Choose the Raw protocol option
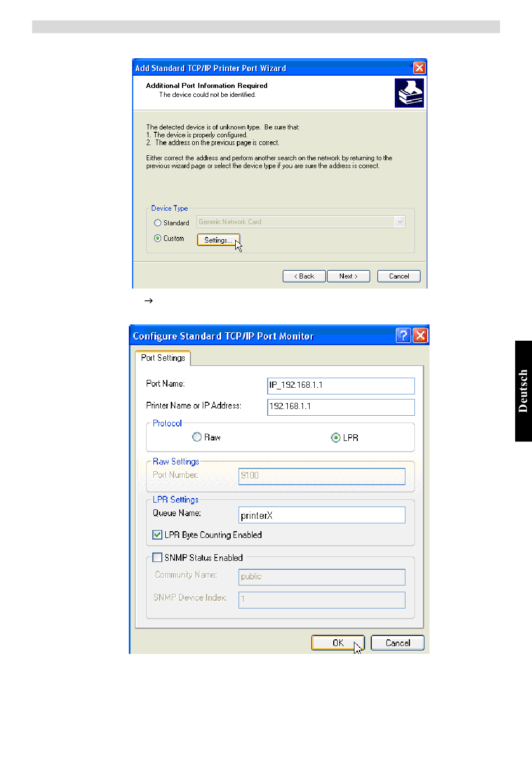532x757 pixels. click(197, 437)
